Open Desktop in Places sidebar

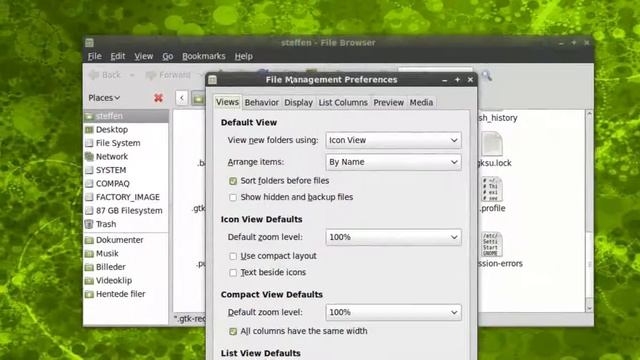pos(126,129)
